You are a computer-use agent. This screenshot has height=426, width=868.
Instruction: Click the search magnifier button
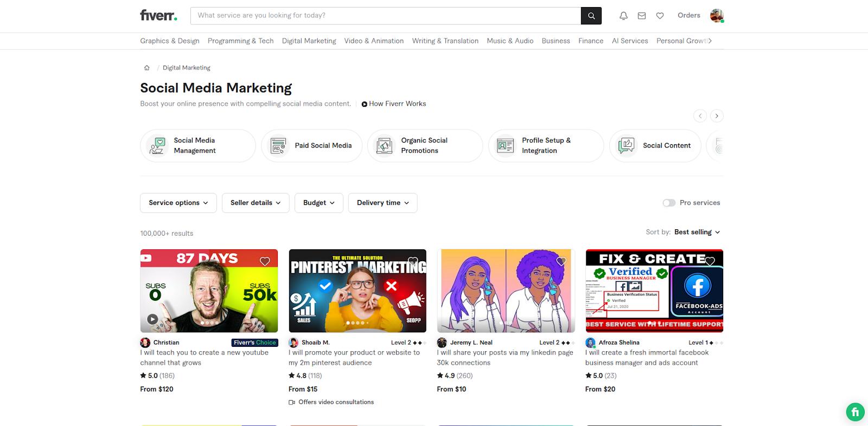coord(591,16)
